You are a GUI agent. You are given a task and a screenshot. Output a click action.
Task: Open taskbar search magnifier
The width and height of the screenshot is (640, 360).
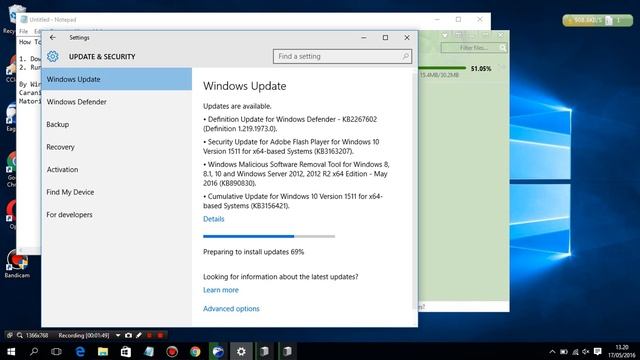34,351
